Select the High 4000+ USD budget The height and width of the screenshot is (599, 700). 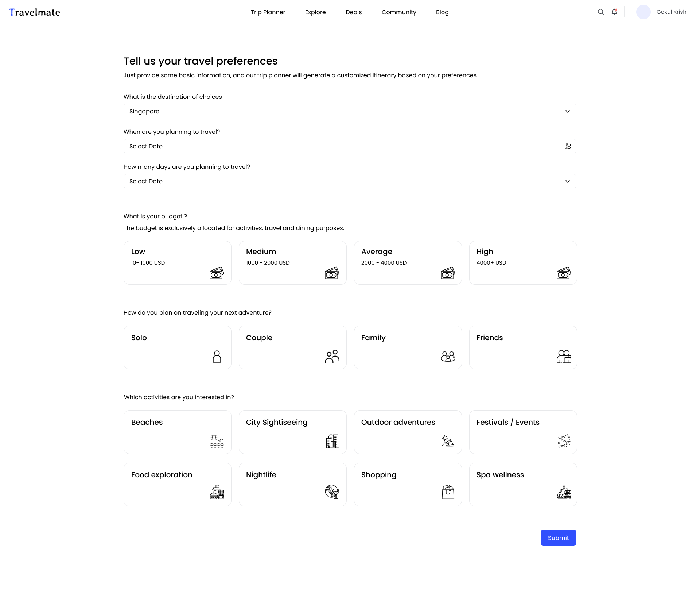(523, 263)
